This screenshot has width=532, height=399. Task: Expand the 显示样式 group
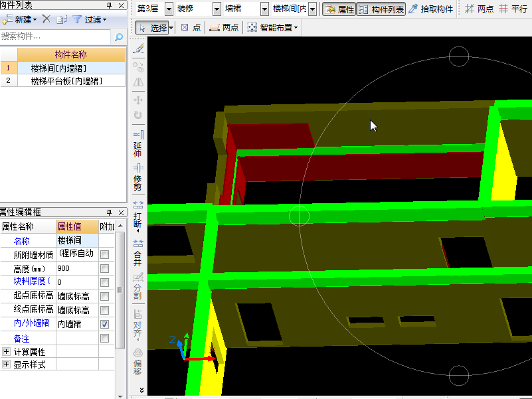click(6, 364)
